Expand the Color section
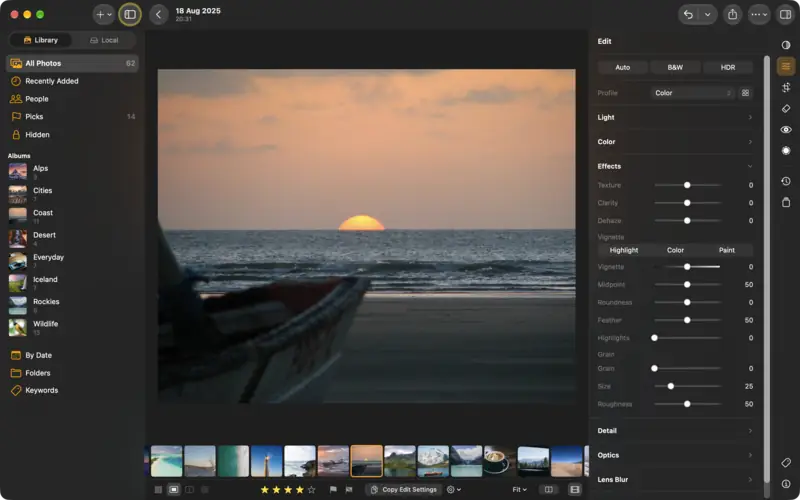The image size is (800, 500). [675, 142]
